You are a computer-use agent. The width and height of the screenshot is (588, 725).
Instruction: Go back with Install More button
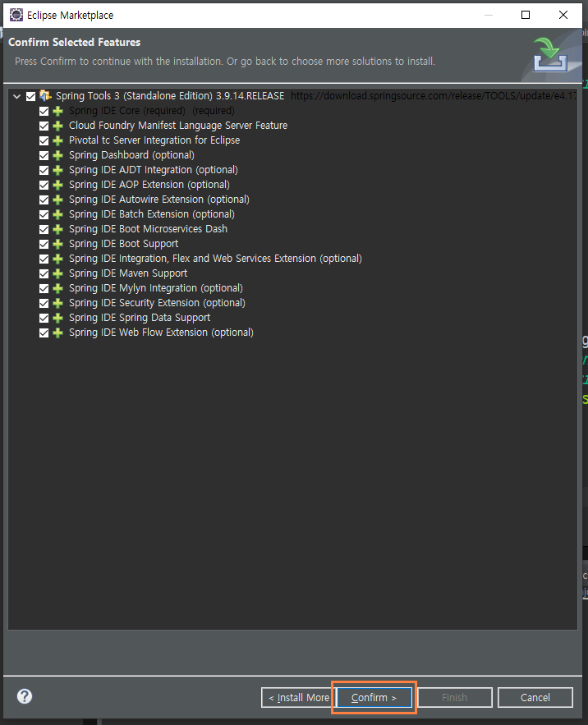coord(298,697)
